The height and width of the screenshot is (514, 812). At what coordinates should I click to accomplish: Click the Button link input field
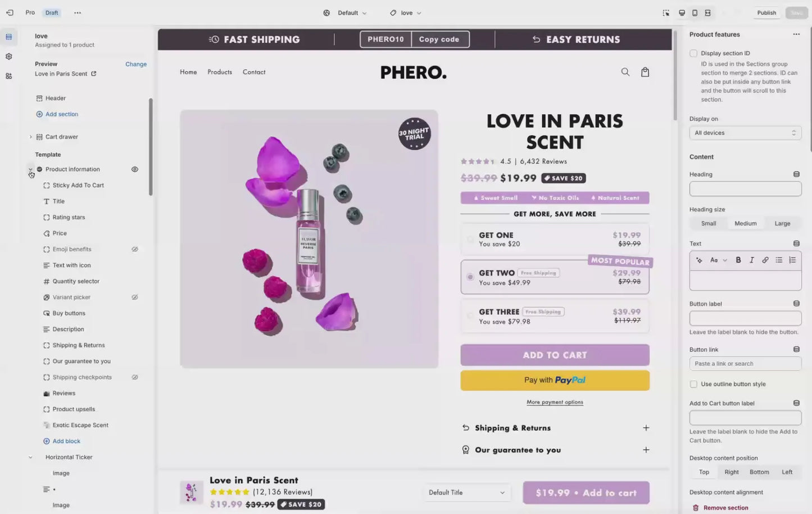click(x=745, y=364)
